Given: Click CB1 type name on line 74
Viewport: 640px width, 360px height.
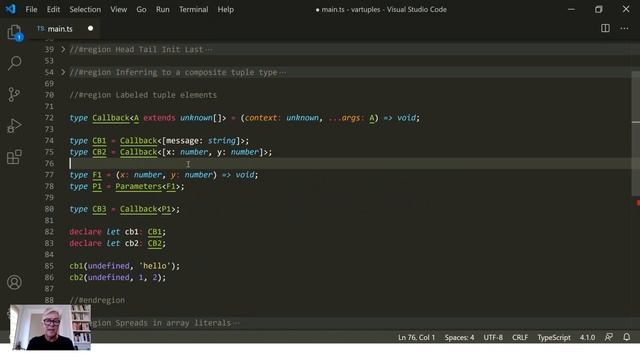Looking at the screenshot, I should pyautogui.click(x=99, y=140).
